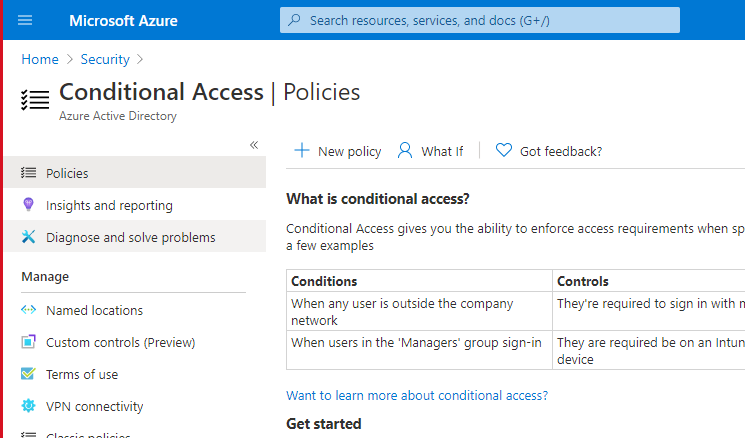Open 'Want to learn more about conditional access?' link
This screenshot has width=745, height=438.
(x=417, y=395)
